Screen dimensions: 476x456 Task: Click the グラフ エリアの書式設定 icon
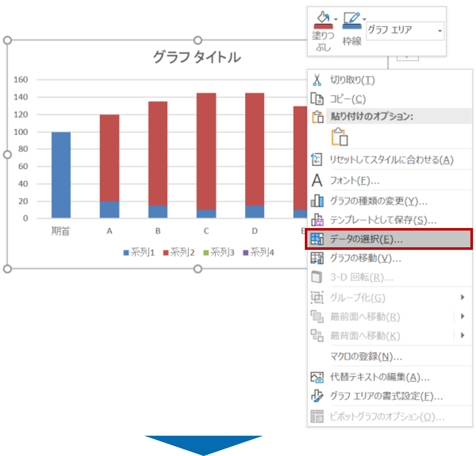[317, 396]
